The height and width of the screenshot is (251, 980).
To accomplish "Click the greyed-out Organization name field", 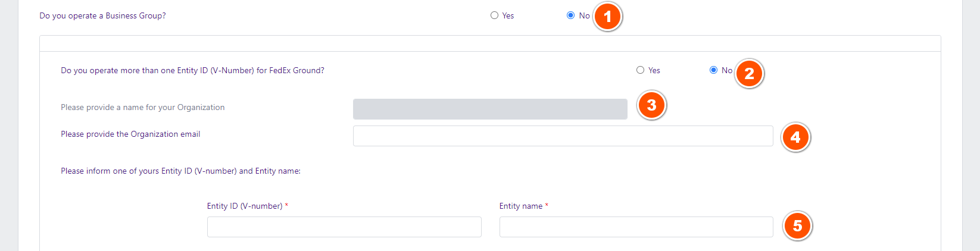I will tap(489, 109).
